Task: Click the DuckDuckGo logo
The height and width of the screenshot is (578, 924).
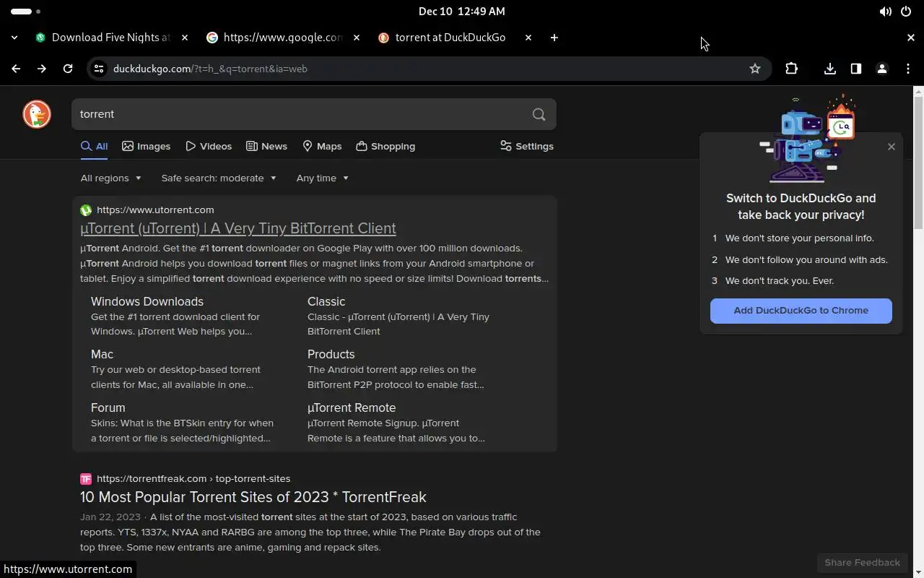Action: point(37,114)
